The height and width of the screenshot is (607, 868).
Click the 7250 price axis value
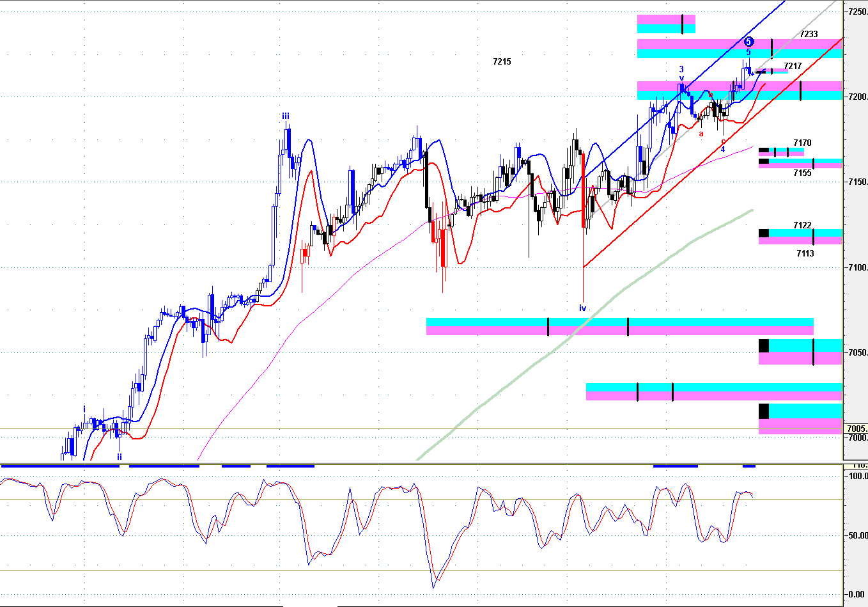[857, 12]
